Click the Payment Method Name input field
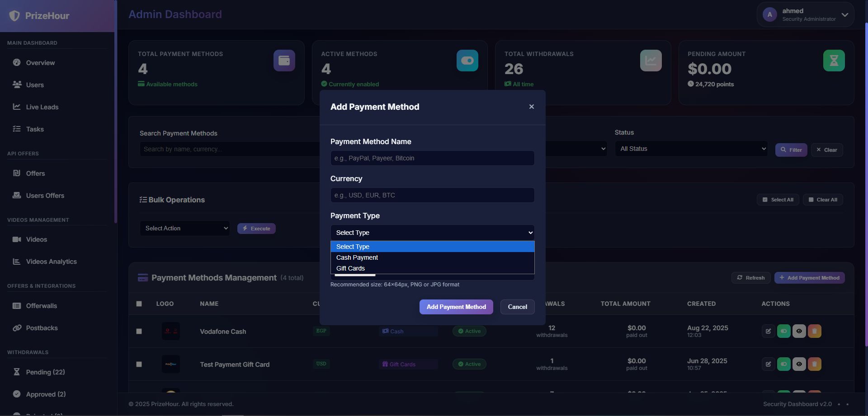Viewport: 868px width, 416px height. point(432,158)
